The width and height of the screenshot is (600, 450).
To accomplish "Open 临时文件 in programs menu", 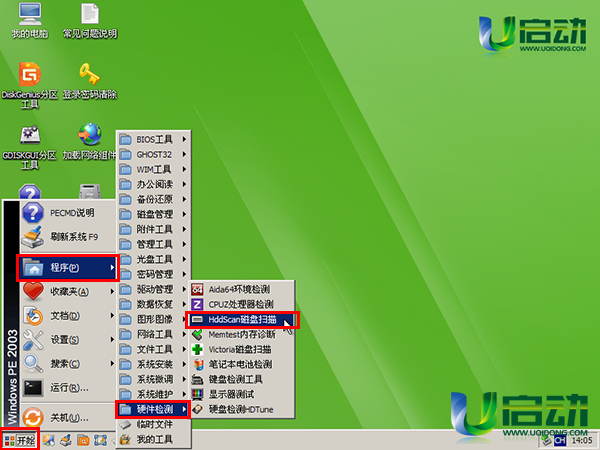I will click(x=153, y=424).
